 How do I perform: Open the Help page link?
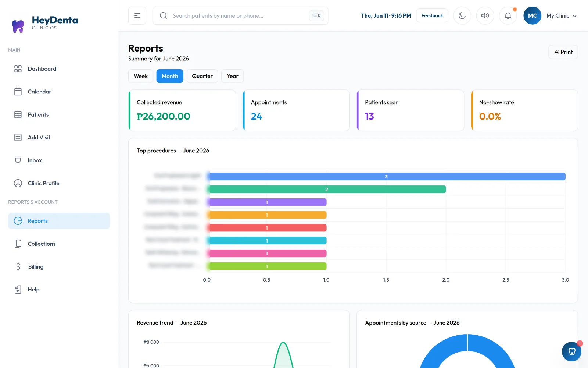point(59,290)
